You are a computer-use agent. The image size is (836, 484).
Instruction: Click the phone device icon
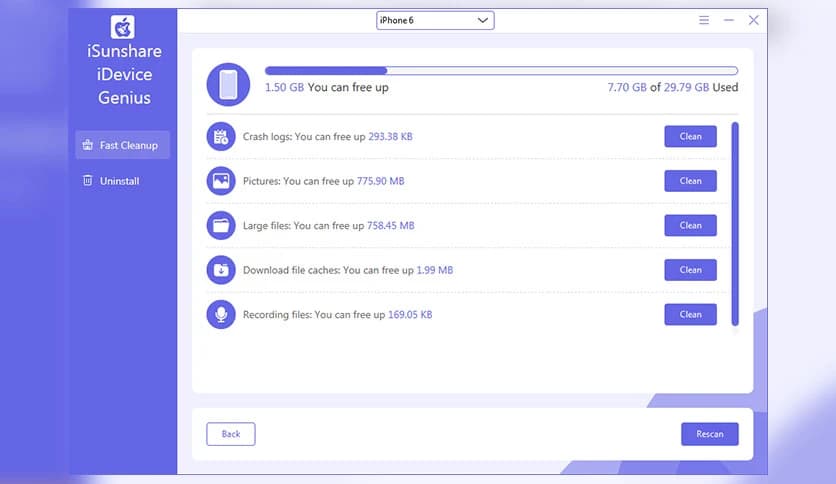click(x=228, y=84)
